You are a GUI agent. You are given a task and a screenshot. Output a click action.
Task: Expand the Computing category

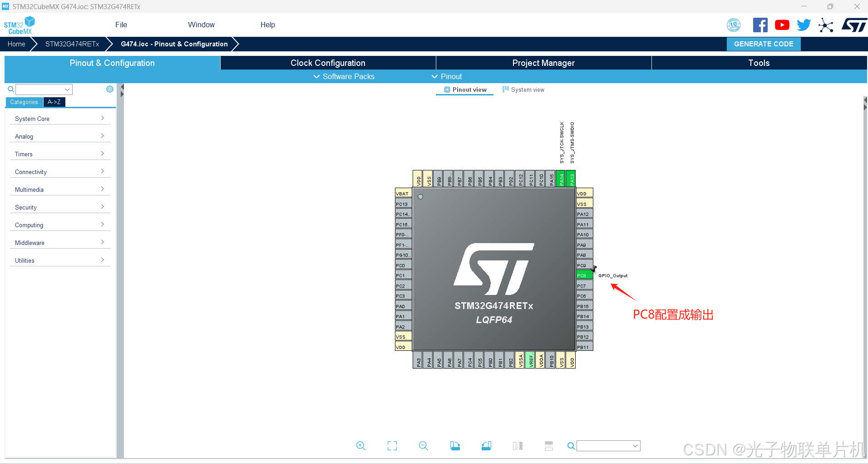pos(60,225)
